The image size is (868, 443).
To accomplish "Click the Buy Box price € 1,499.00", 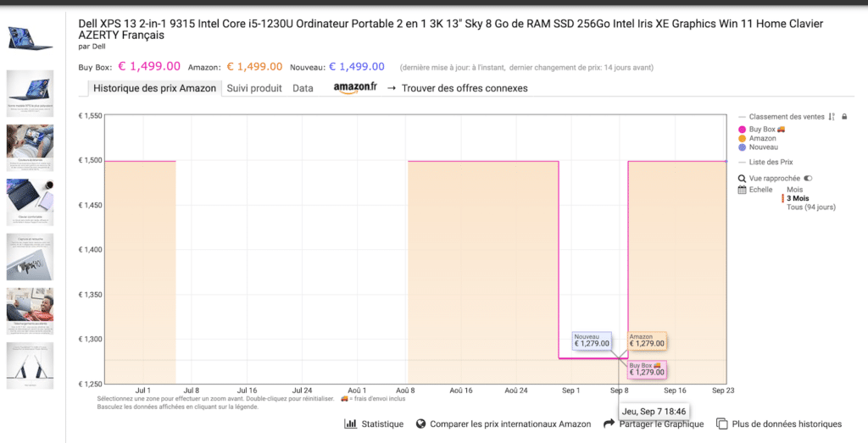I will (x=149, y=66).
